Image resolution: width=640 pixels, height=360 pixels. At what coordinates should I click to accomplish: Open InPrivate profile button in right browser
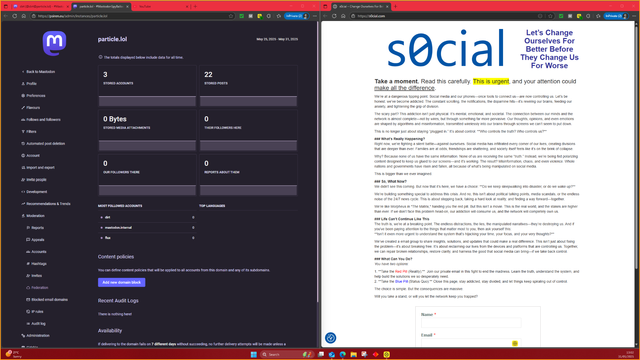pyautogui.click(x=616, y=16)
